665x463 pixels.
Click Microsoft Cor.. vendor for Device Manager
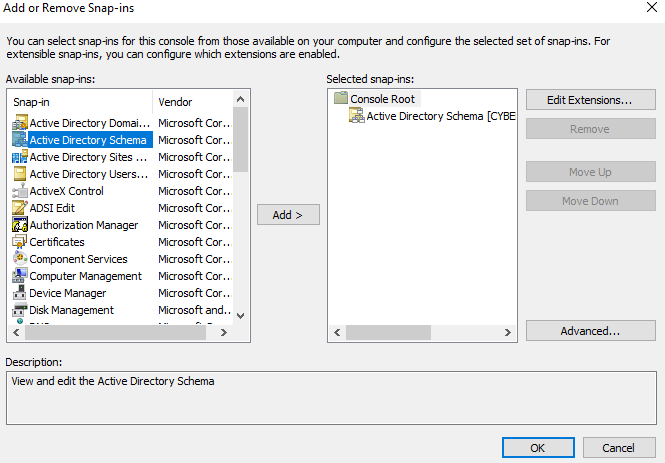pyautogui.click(x=195, y=293)
